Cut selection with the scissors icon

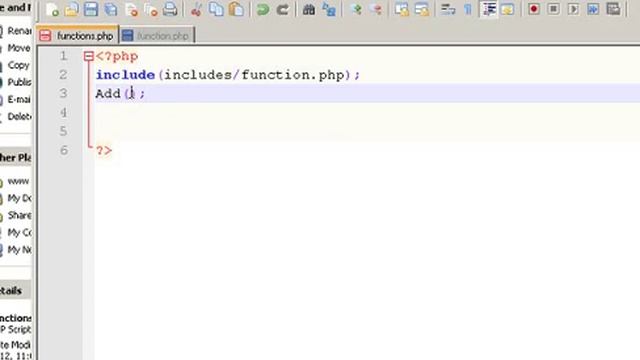196,9
